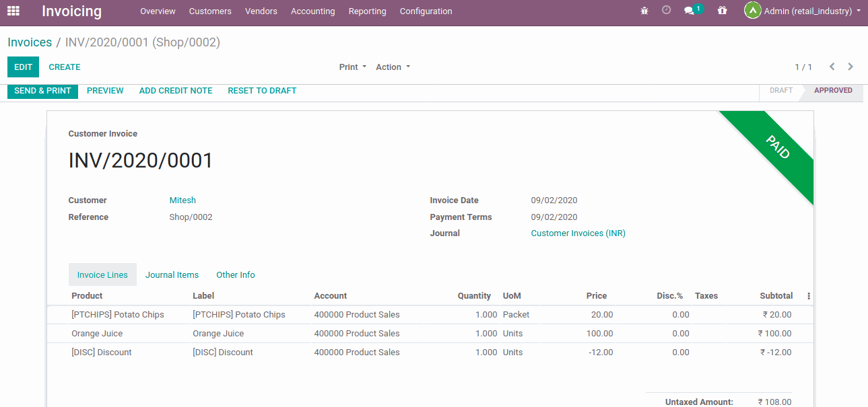Image resolution: width=868 pixels, height=407 pixels.
Task: Go to next record with right pager arrow
Action: [850, 67]
